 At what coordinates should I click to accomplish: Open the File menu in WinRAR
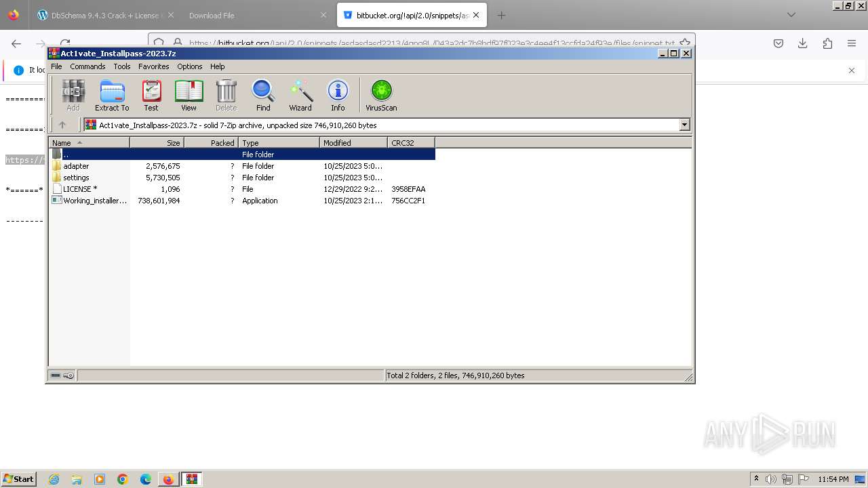pos(56,66)
